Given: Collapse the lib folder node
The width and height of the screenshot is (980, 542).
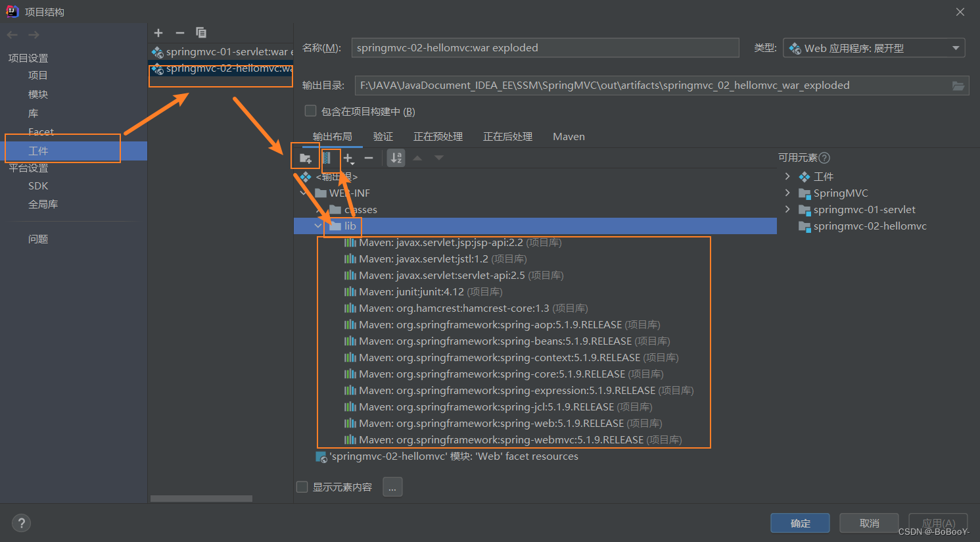Looking at the screenshot, I should tap(318, 226).
